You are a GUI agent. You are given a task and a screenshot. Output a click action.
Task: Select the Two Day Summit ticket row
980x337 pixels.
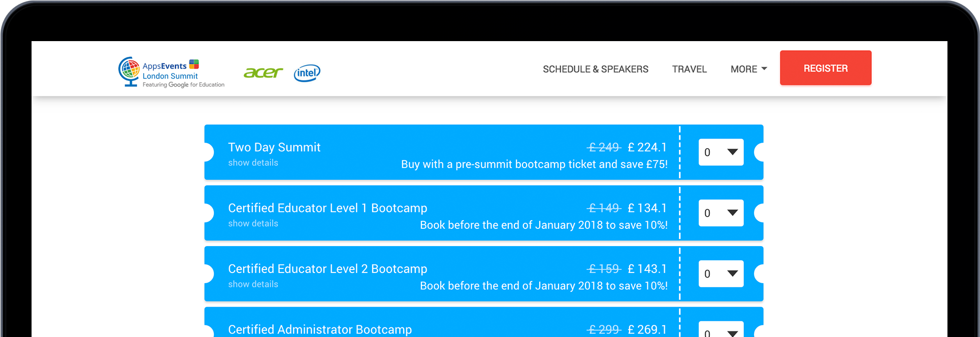(x=457, y=152)
